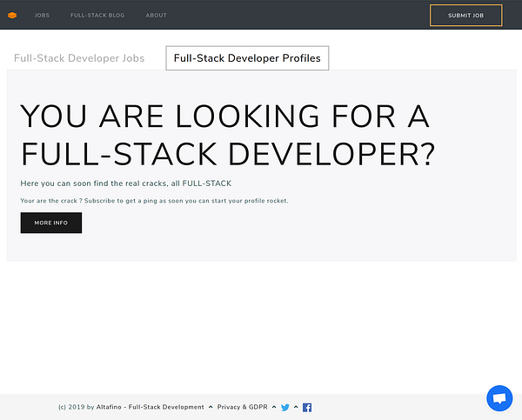Switch to Full-Stack Developer Jobs tab
The height and width of the screenshot is (420, 522).
pos(79,58)
